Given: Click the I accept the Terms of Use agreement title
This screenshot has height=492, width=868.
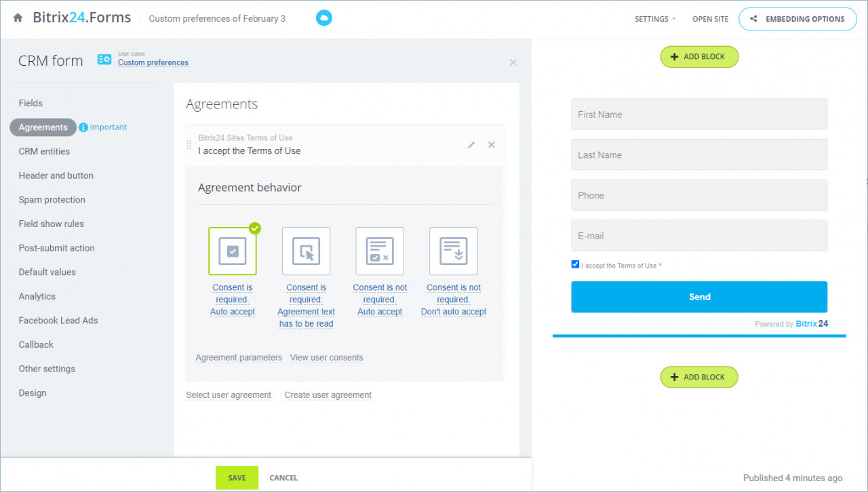Looking at the screenshot, I should (x=249, y=150).
